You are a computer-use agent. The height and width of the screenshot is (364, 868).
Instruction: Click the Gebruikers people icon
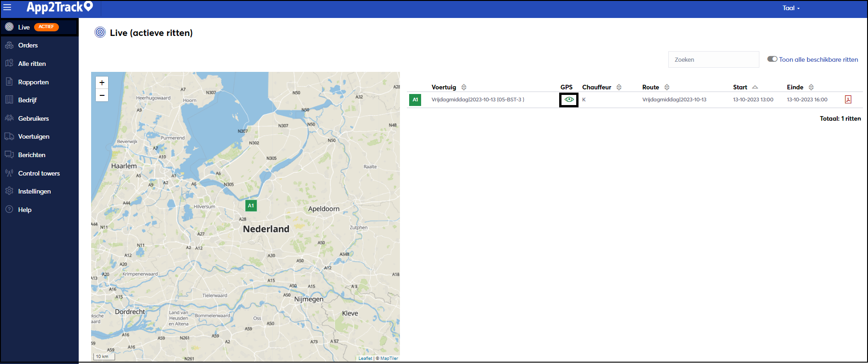coord(9,118)
